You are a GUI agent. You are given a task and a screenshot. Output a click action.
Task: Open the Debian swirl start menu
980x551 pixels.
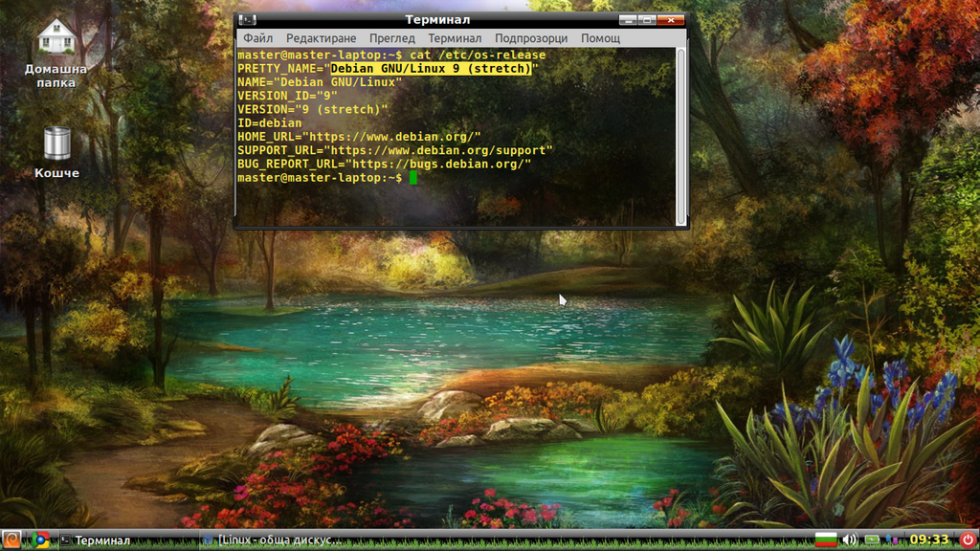[x=11, y=540]
